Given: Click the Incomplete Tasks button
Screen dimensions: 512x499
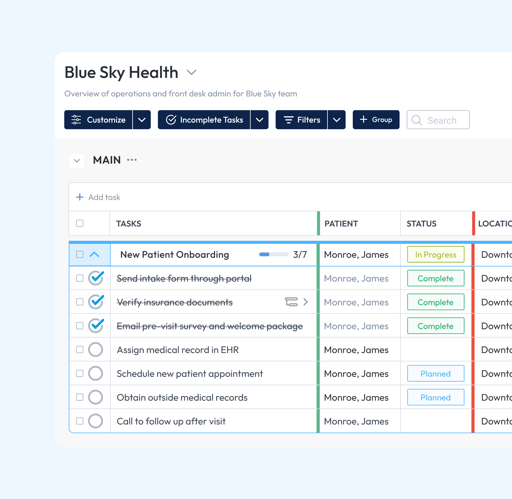Looking at the screenshot, I should click(204, 120).
